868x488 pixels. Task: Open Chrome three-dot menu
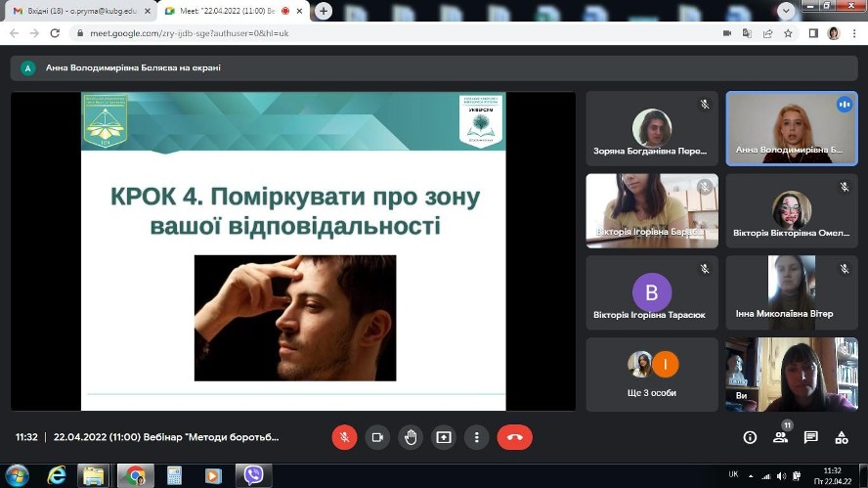854,33
